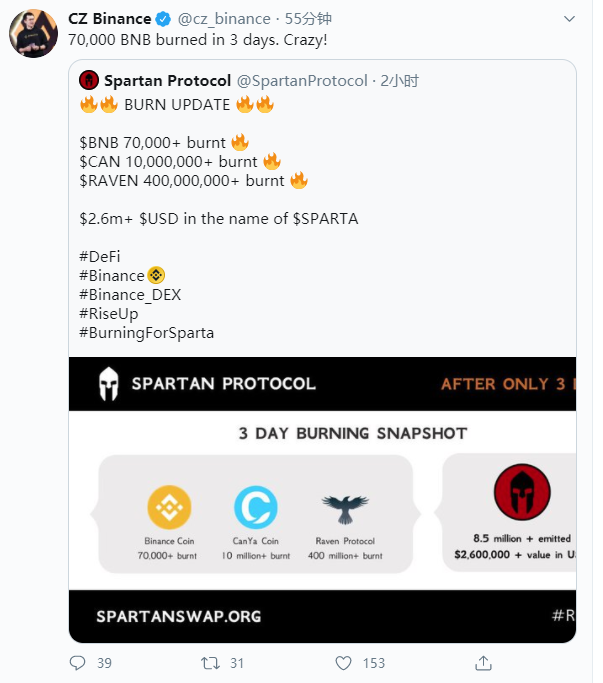Click Spartan Protocol red helmet avatar
603x683 pixels.
coord(88,81)
